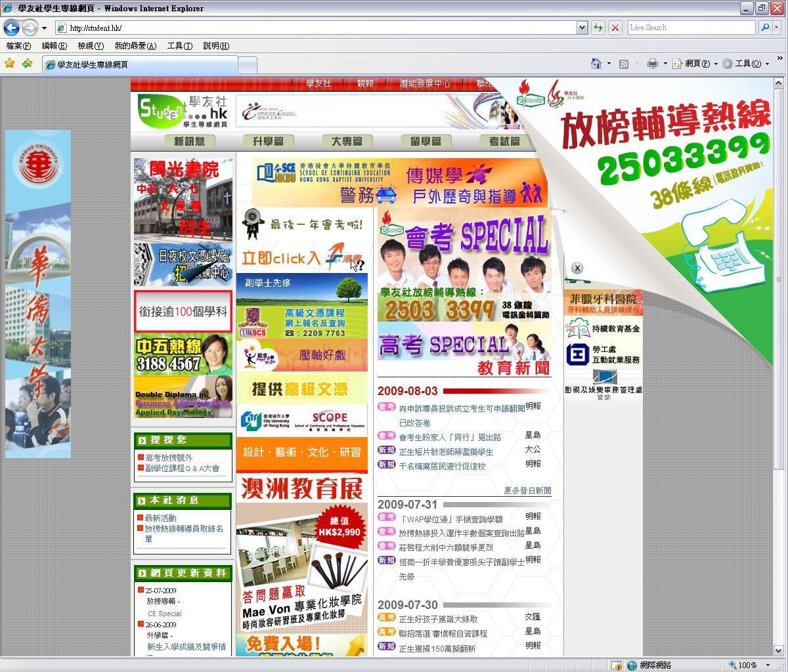Image resolution: width=788 pixels, height=672 pixels.
Task: Click inside the Live Search field
Action: tap(689, 28)
